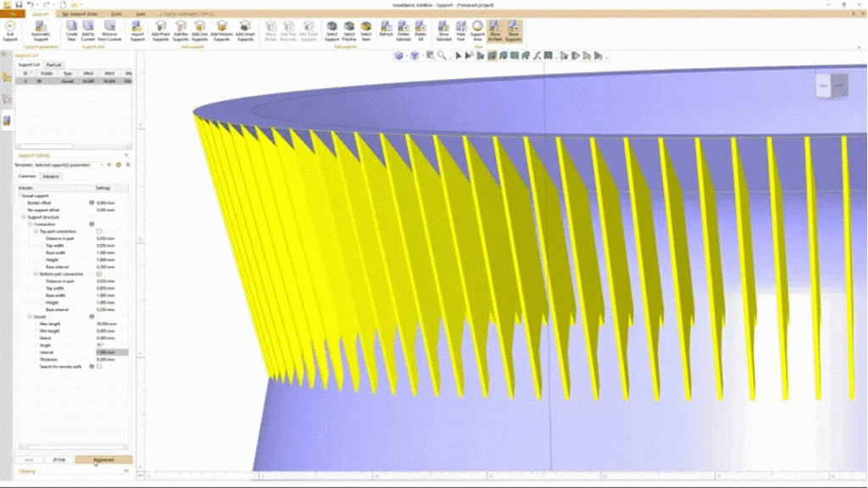Click the Exit Support icon
Viewport: 868px width, 488px height.
point(9,30)
